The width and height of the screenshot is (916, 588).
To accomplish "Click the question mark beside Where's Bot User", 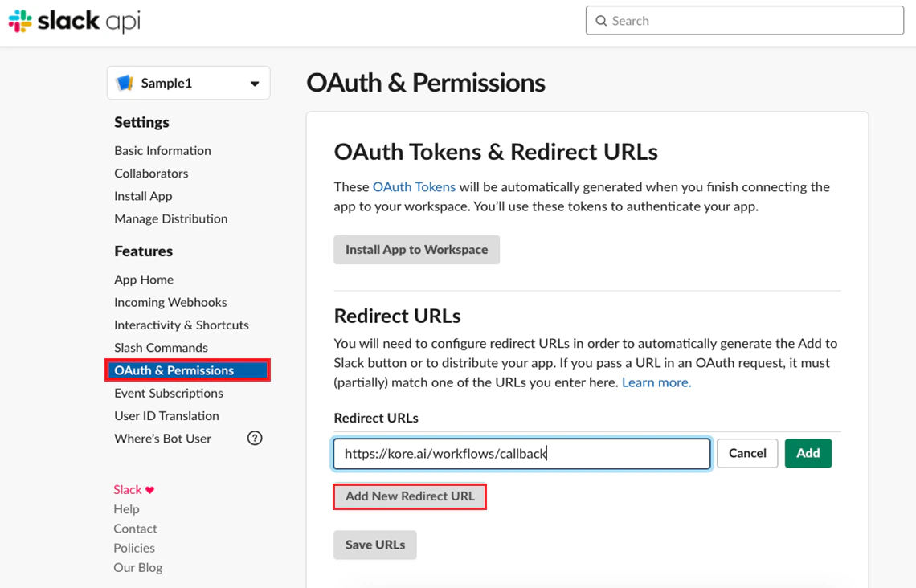I will (x=255, y=438).
